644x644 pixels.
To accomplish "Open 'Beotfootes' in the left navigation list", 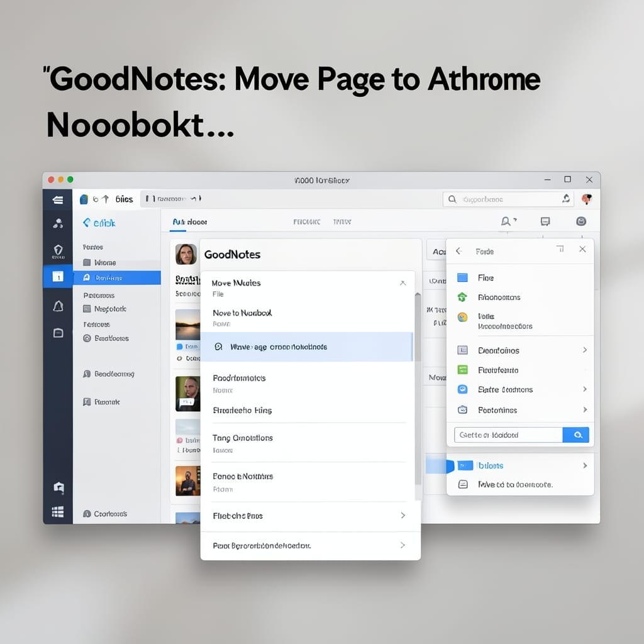I will (x=106, y=338).
